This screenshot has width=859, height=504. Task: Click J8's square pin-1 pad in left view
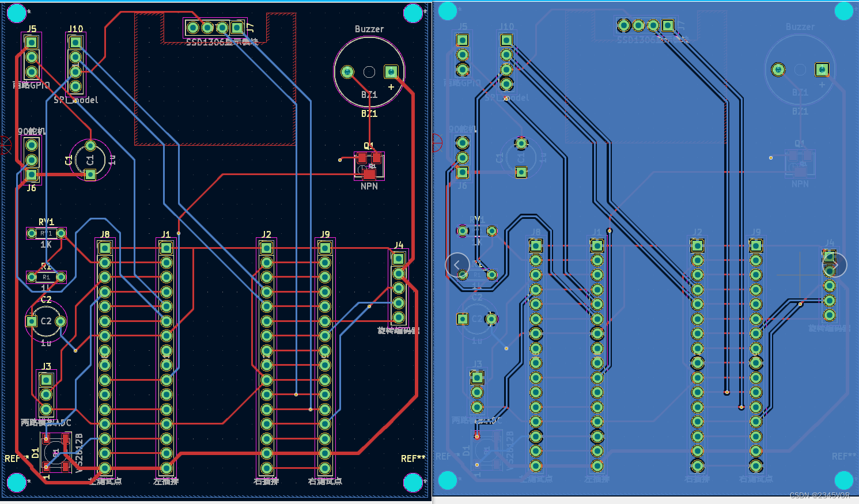click(x=105, y=248)
